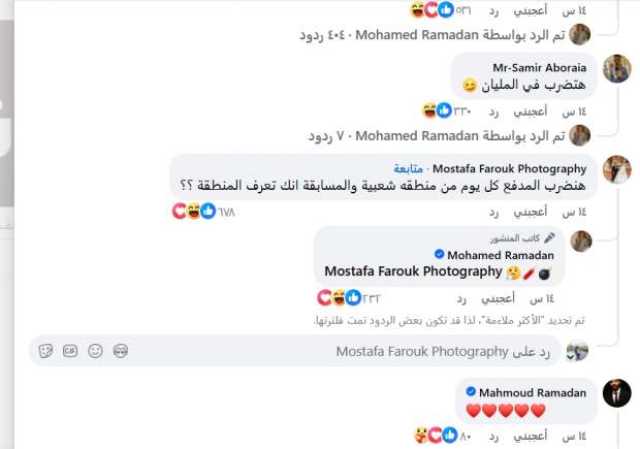Reply to Mostafa Farouk Photography's comment with رد
The height and width of the screenshot is (449, 640).
click(494, 212)
